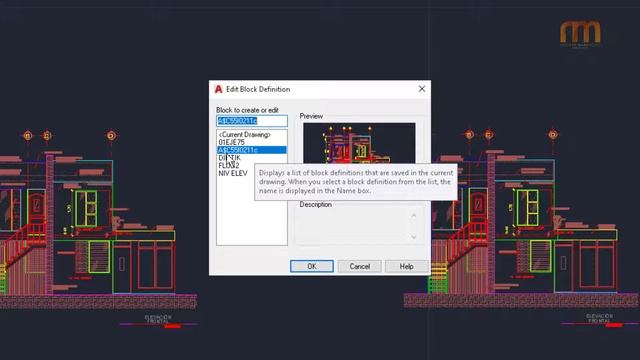The width and height of the screenshot is (640, 360).
Task: Select highlighted A$C55f0211c list entry
Action: [x=252, y=150]
